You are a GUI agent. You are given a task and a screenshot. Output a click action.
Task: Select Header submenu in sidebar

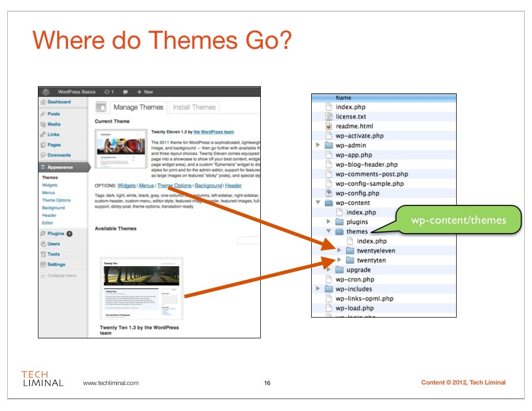tap(49, 215)
